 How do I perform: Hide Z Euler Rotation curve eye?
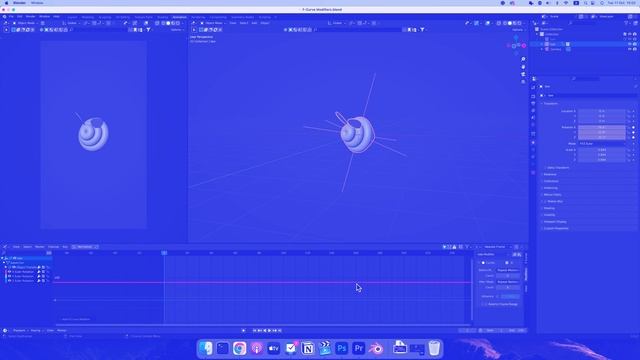(x=9, y=281)
